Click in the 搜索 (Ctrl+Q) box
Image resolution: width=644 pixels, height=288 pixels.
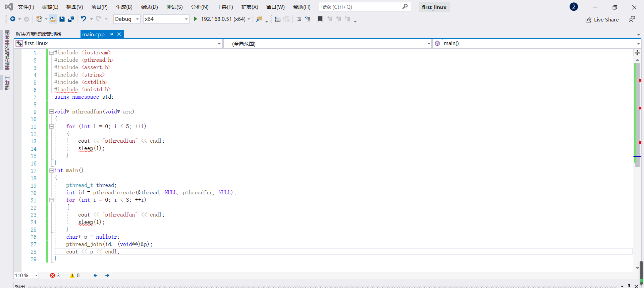click(364, 7)
